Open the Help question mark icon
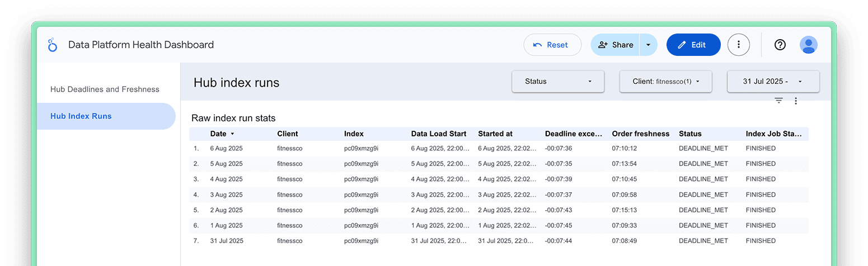 [780, 45]
